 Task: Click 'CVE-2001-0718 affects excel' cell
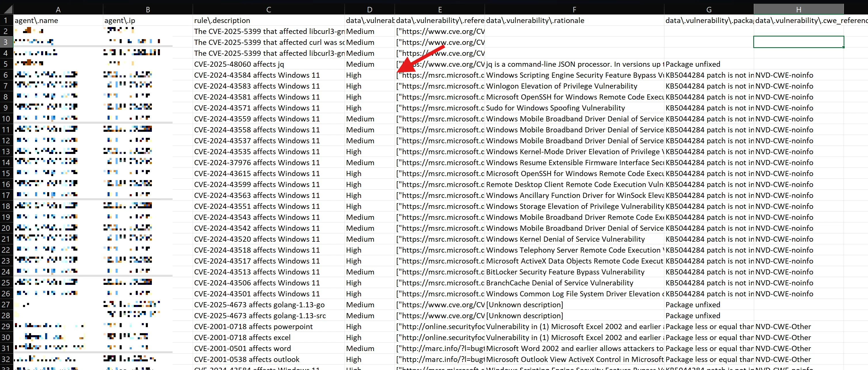point(269,337)
